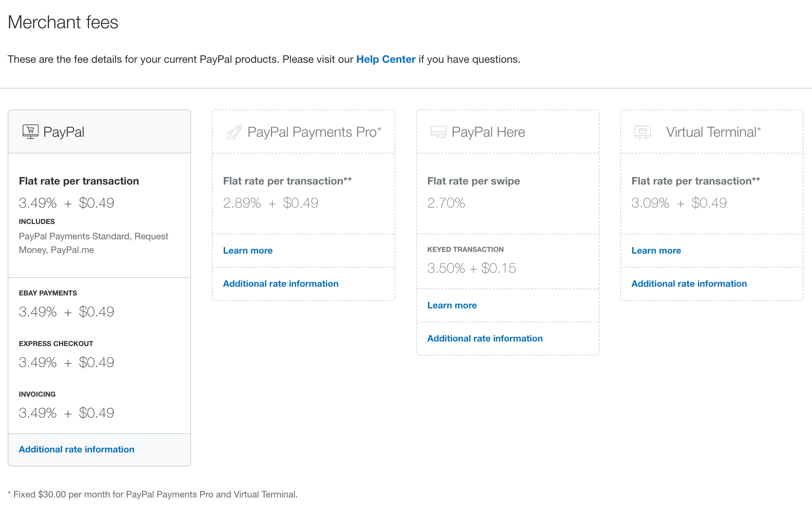The image size is (812, 510).
Task: Select the PayPal monitor icon
Action: pos(31,132)
